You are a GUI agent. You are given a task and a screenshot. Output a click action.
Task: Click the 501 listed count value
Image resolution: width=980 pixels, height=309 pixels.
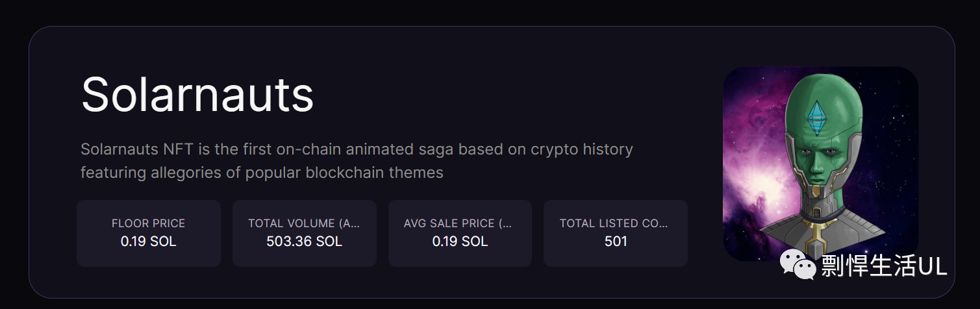[x=616, y=241]
